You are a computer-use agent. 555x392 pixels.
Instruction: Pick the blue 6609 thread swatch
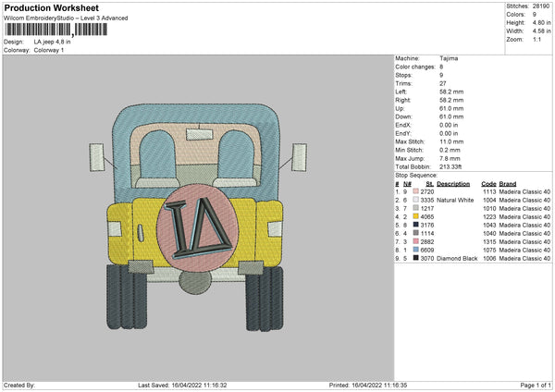[x=416, y=250]
